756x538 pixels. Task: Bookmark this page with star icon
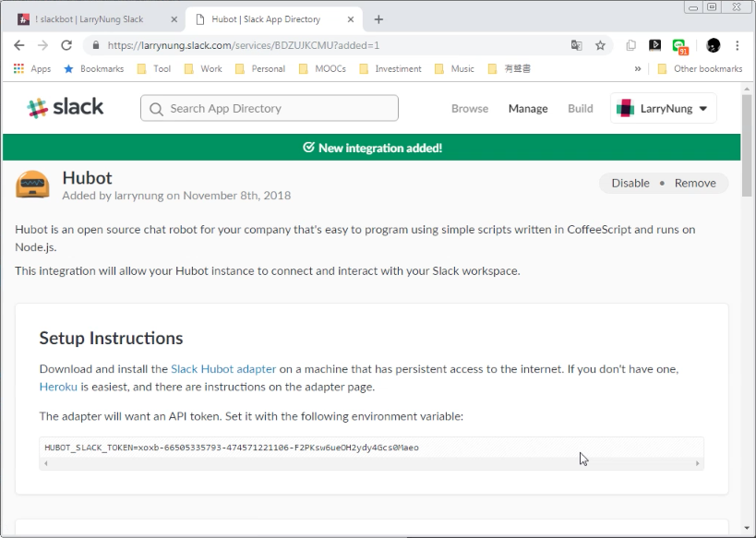point(600,45)
